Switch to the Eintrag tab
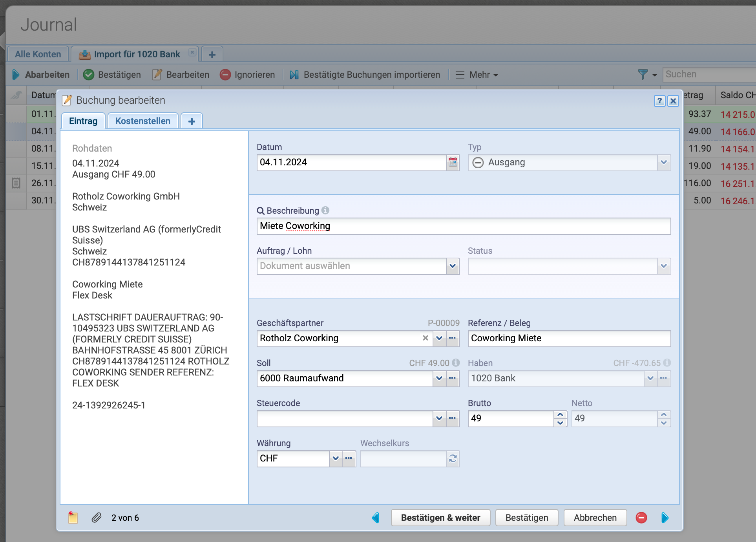Viewport: 756px width, 542px height. click(x=83, y=121)
